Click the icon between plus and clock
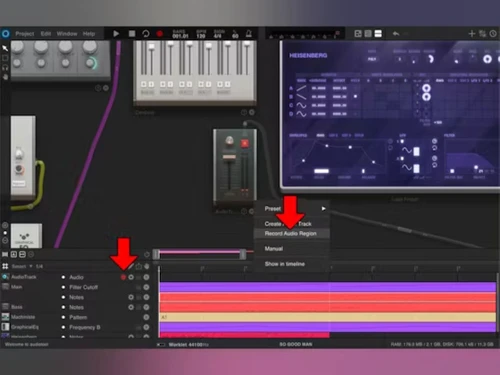Screen dimensions: 500x375 click(482, 34)
